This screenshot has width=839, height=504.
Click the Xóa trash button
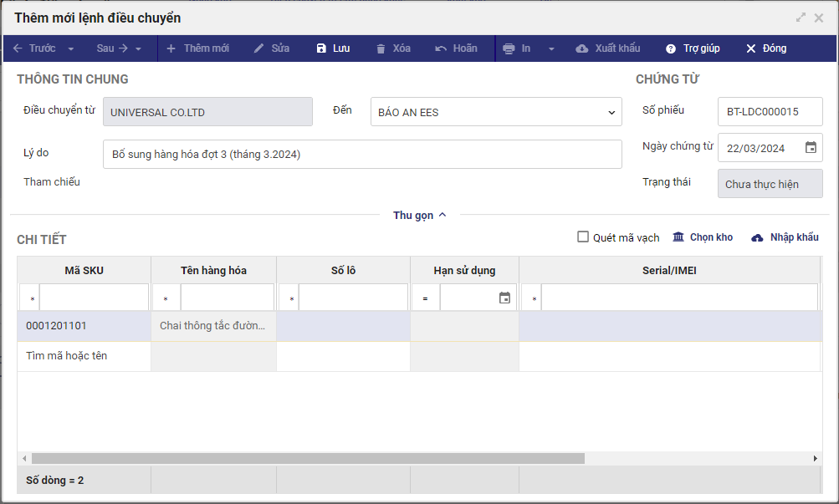click(393, 48)
